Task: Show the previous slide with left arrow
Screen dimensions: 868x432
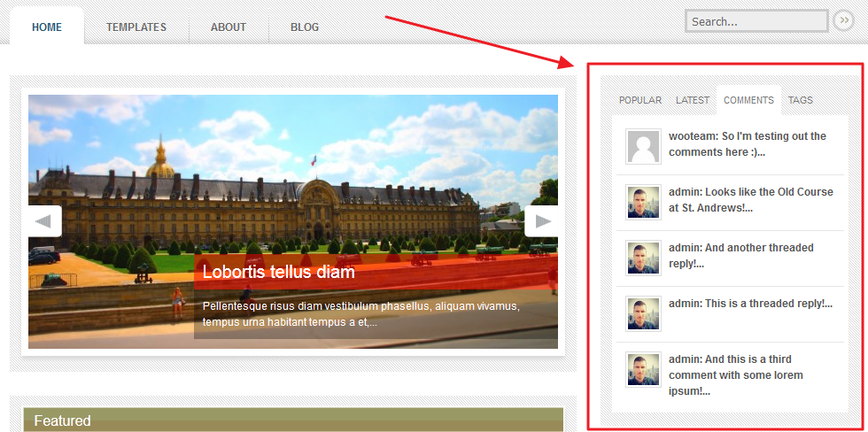Action: 45,221
